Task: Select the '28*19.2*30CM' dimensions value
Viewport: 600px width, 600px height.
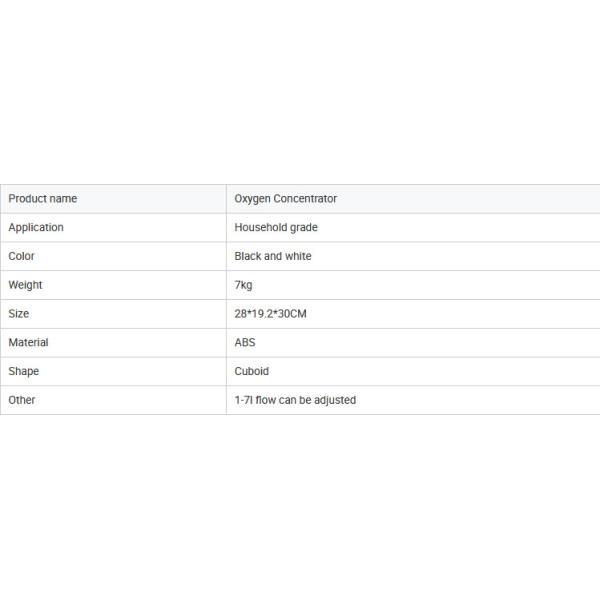Action: tap(270, 314)
